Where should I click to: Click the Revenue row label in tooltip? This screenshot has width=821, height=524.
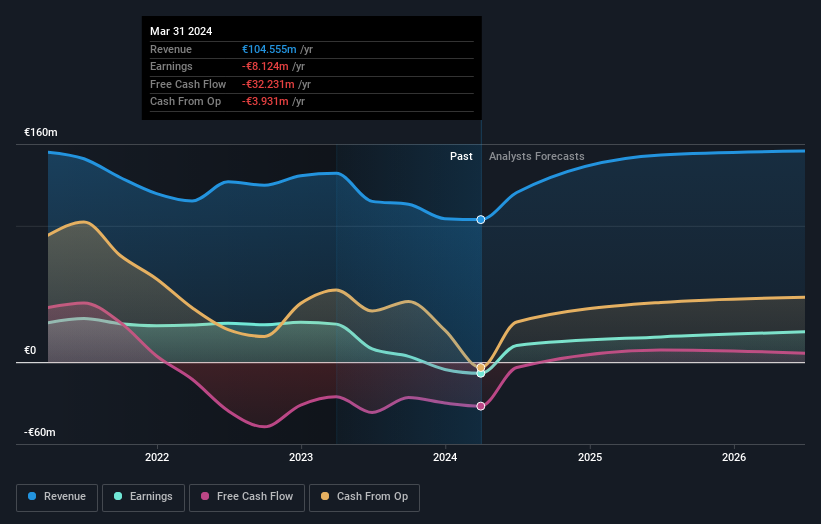[171, 49]
